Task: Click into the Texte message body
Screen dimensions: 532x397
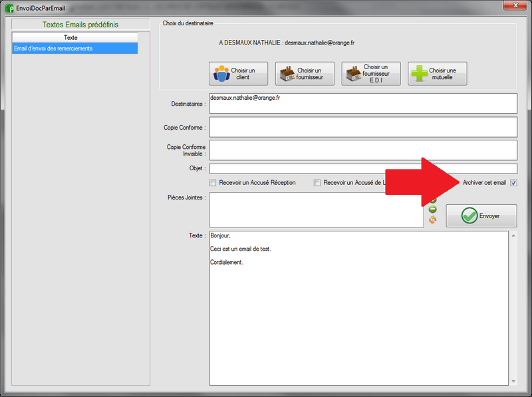Action: coord(359,308)
